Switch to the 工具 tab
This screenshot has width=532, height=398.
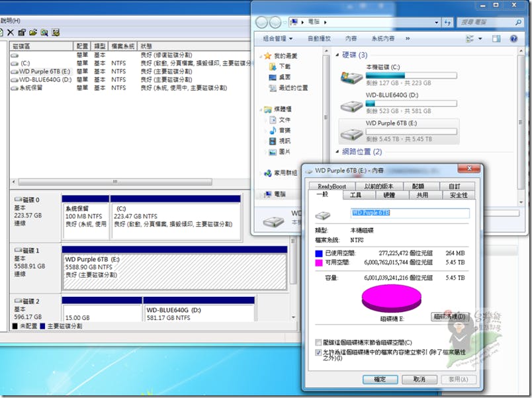coord(355,196)
